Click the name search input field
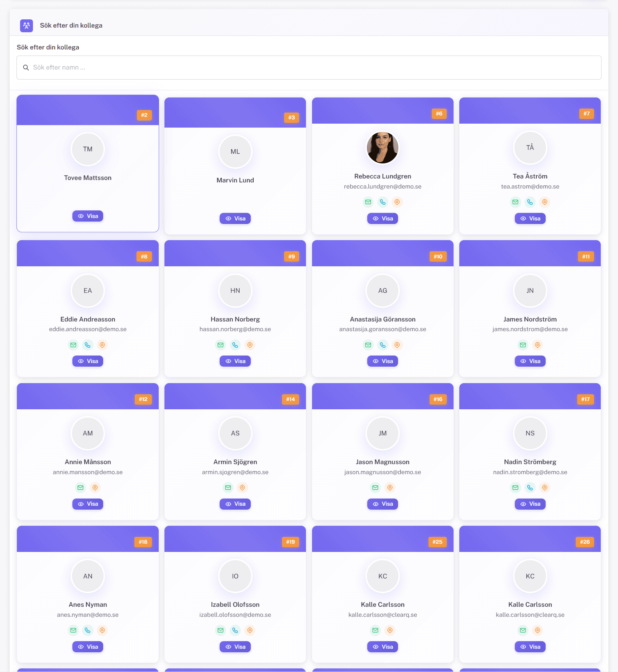The width and height of the screenshot is (618, 672). (309, 67)
